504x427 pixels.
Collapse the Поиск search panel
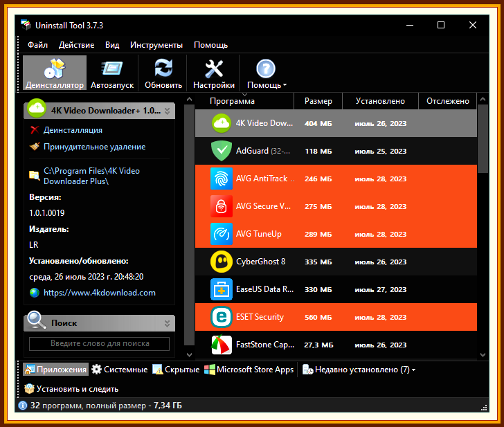167,323
